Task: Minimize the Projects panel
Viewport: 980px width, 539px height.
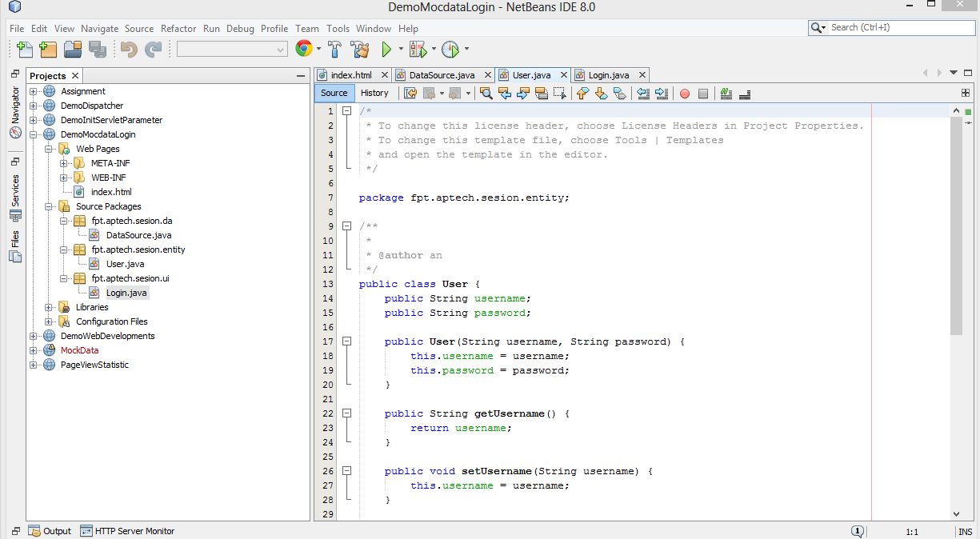Action: click(x=301, y=76)
